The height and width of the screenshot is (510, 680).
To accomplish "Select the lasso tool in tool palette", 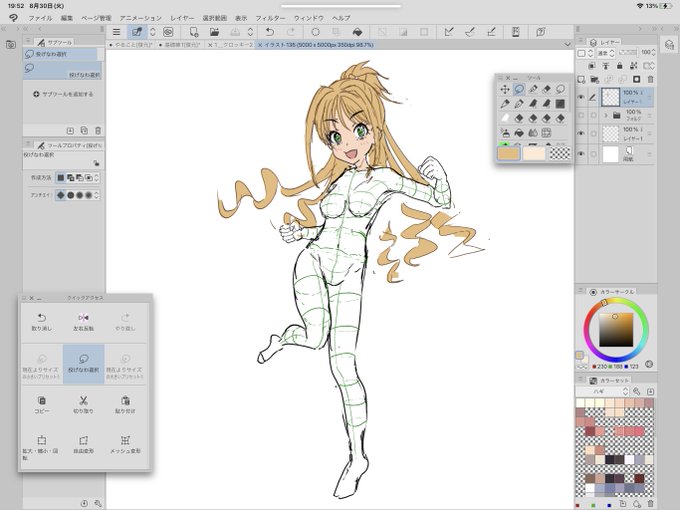I will click(x=519, y=89).
